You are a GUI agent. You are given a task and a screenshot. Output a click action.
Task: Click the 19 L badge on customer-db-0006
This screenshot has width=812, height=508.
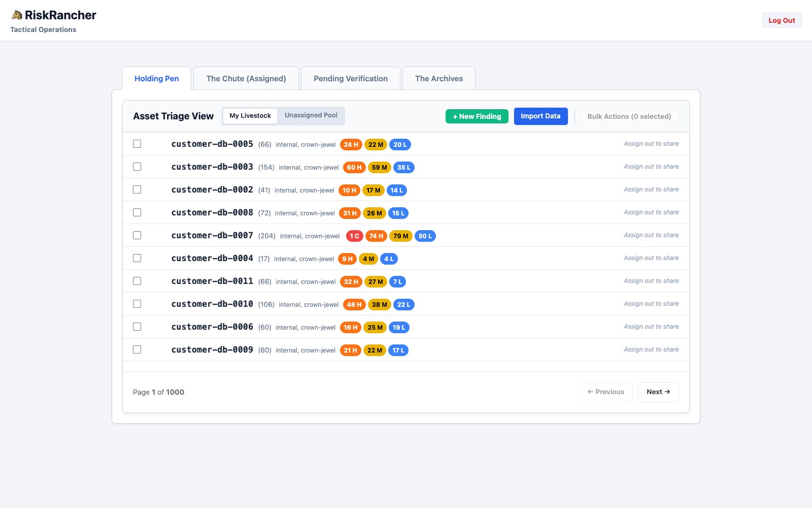(399, 327)
